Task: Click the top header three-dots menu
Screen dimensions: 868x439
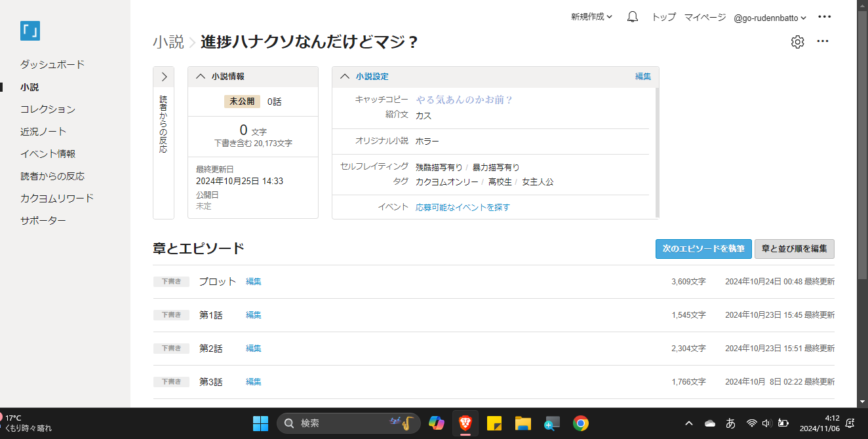Action: pos(825,17)
